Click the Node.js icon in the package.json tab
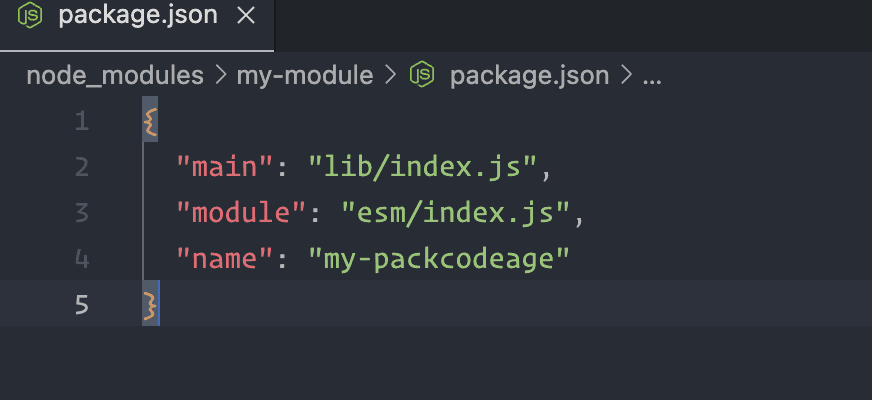The width and height of the screenshot is (872, 400). click(29, 17)
